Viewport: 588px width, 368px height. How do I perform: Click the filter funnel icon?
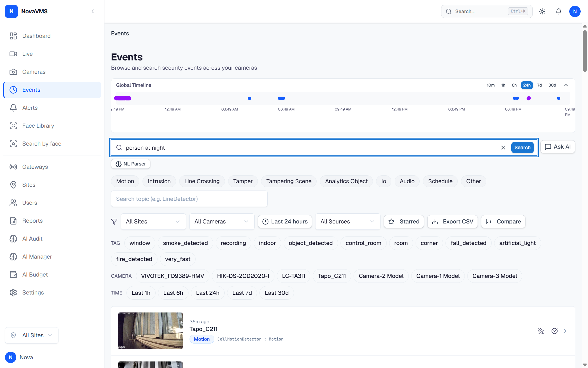(114, 222)
